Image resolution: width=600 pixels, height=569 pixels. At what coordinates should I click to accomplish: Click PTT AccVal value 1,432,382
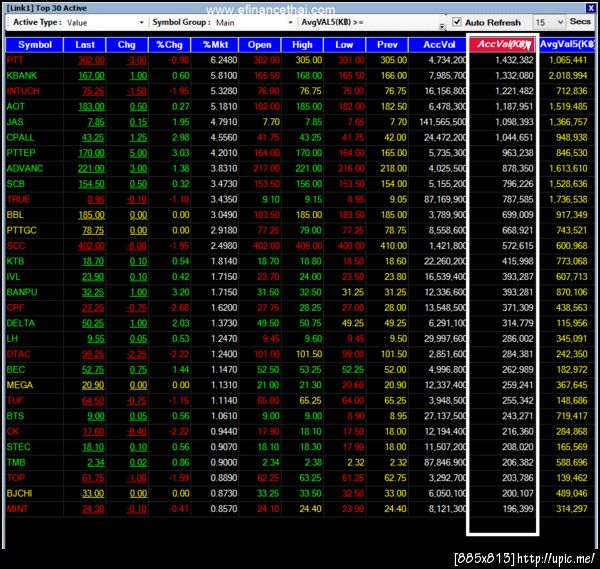coord(514,60)
